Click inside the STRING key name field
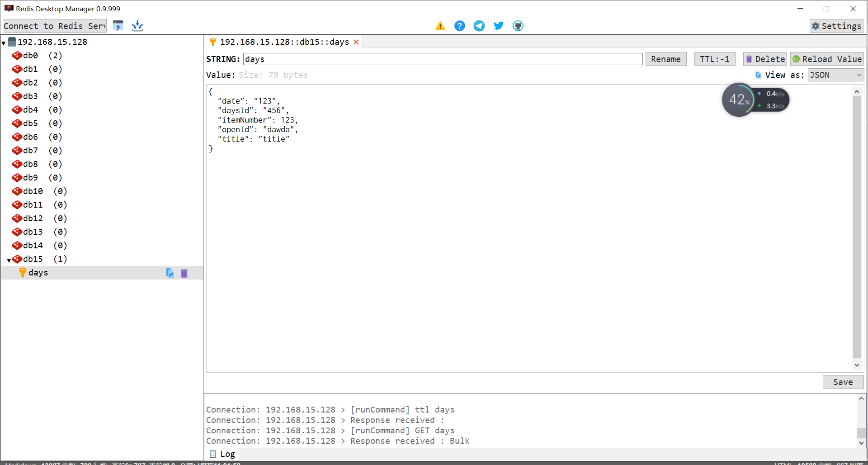The width and height of the screenshot is (868, 465). (443, 59)
